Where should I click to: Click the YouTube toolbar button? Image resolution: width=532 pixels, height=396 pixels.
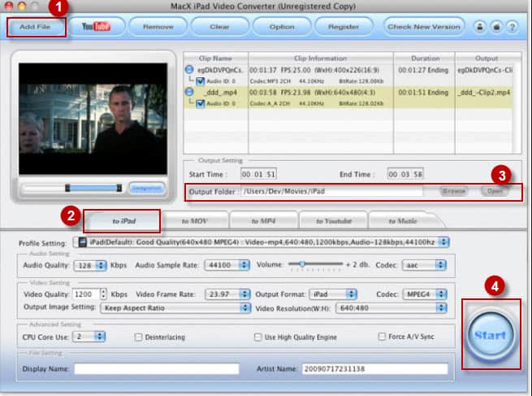click(97, 27)
